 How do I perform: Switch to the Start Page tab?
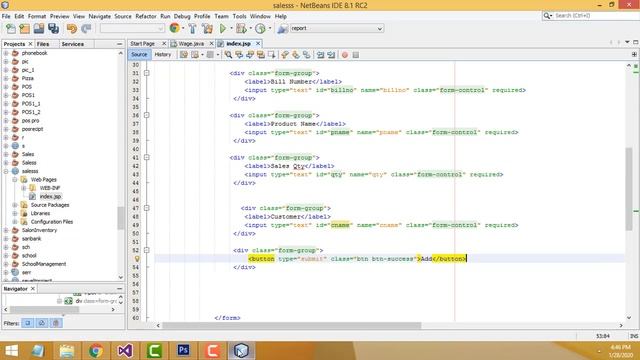142,43
